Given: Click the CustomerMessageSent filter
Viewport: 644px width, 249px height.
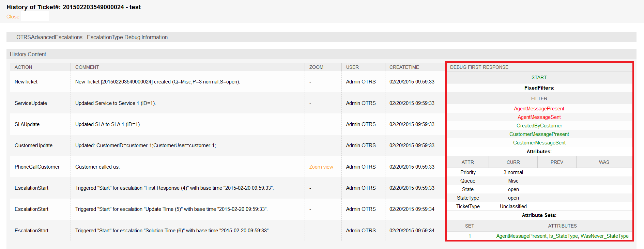Looking at the screenshot, I should pyautogui.click(x=539, y=143).
